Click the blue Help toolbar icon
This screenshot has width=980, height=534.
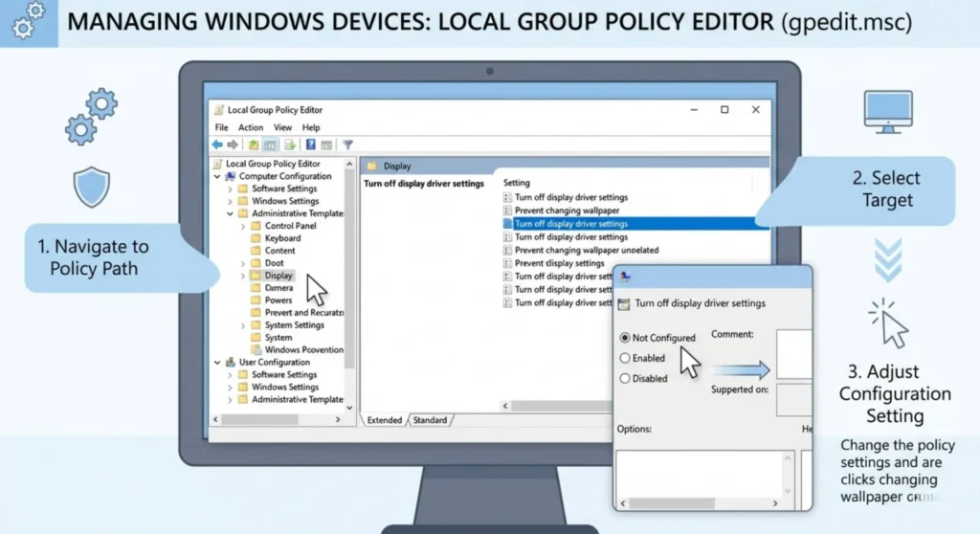311,145
